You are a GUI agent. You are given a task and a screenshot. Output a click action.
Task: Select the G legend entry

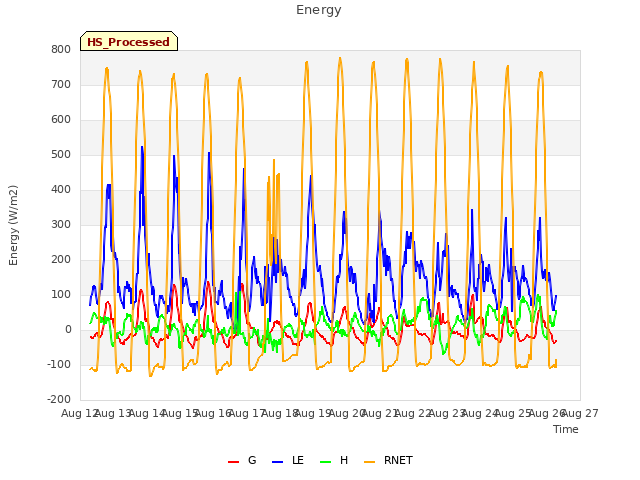coord(242,460)
